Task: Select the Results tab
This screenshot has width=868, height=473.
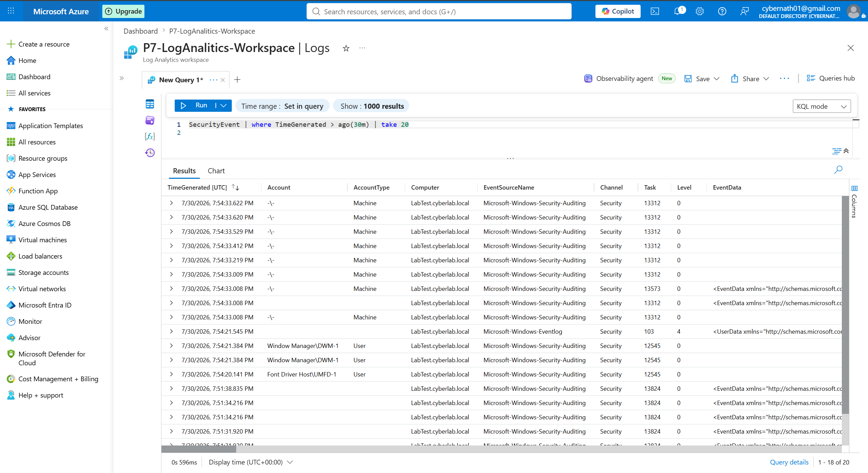Action: [184, 171]
